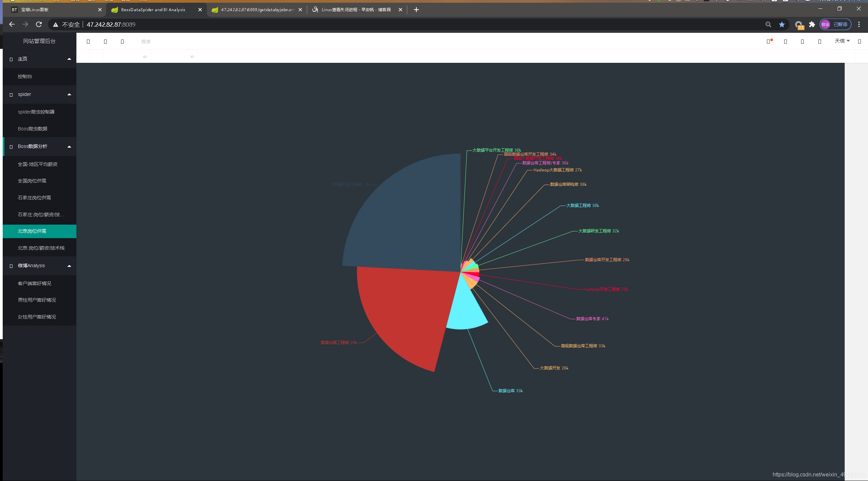Click the notification icon with red dot
This screenshot has width=868, height=481.
[769, 41]
